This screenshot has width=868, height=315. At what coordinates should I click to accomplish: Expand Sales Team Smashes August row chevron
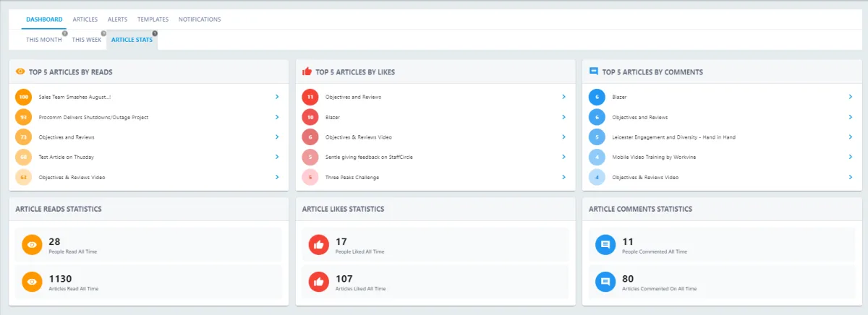277,97
